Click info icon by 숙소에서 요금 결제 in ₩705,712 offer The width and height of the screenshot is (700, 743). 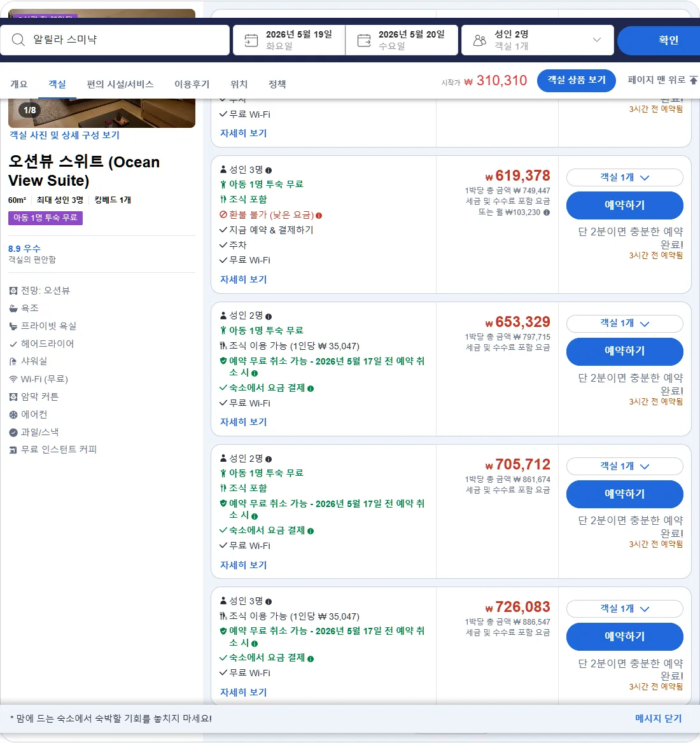[x=311, y=531]
